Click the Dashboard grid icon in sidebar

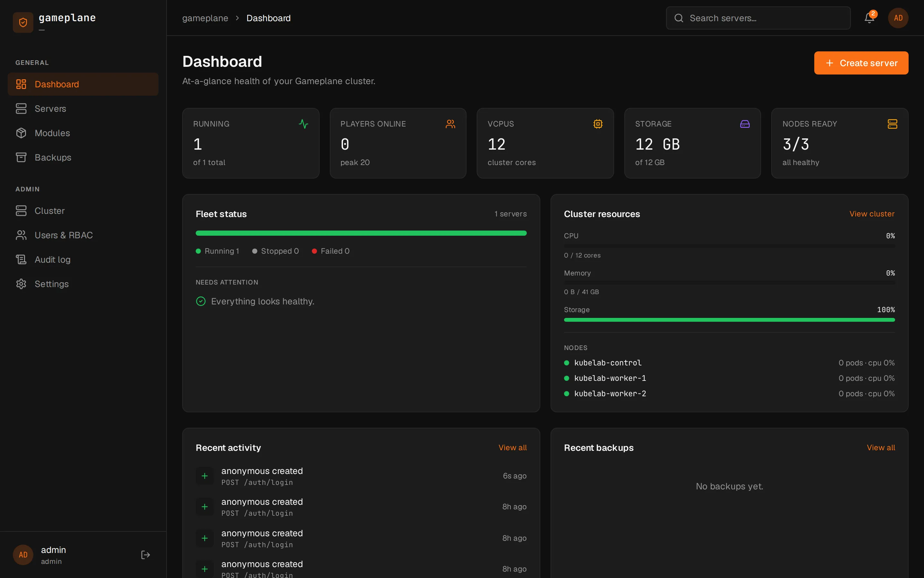(x=21, y=84)
